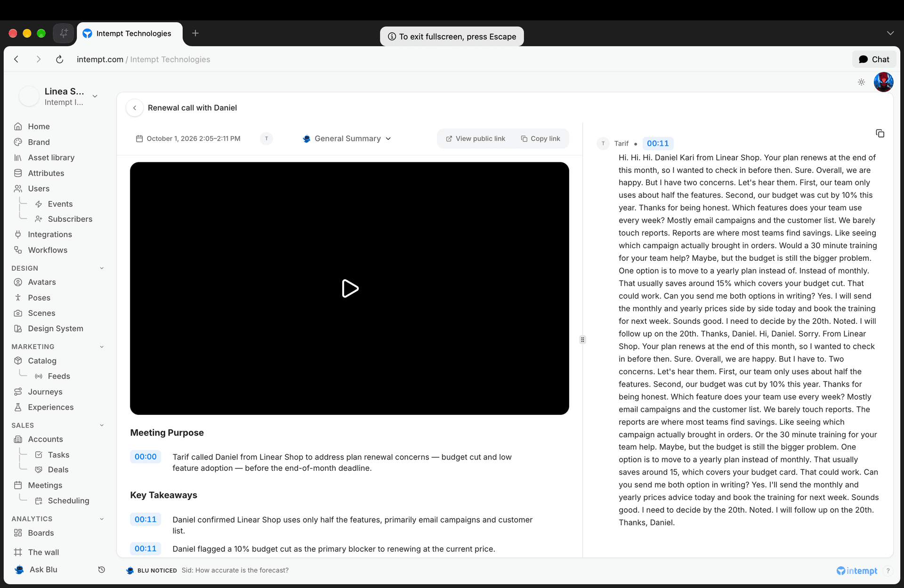The image size is (904, 588).
Task: Play the meeting recording video
Action: tap(350, 289)
